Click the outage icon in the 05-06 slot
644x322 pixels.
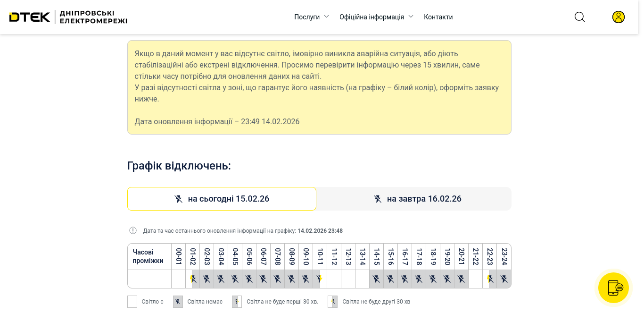[249, 279]
